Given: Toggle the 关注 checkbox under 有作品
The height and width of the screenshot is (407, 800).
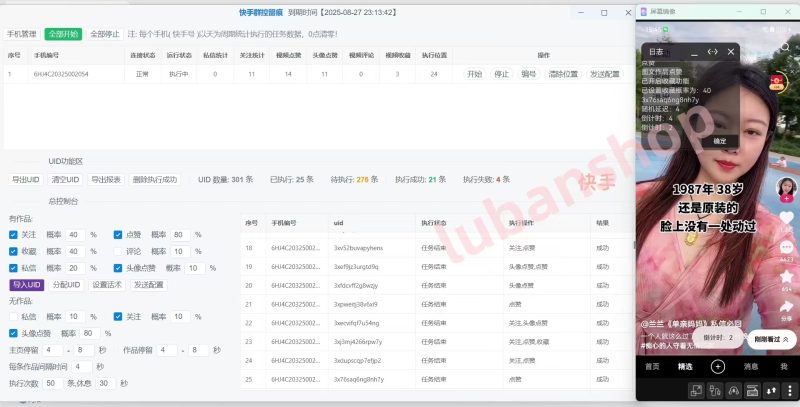Looking at the screenshot, I should click(x=13, y=235).
